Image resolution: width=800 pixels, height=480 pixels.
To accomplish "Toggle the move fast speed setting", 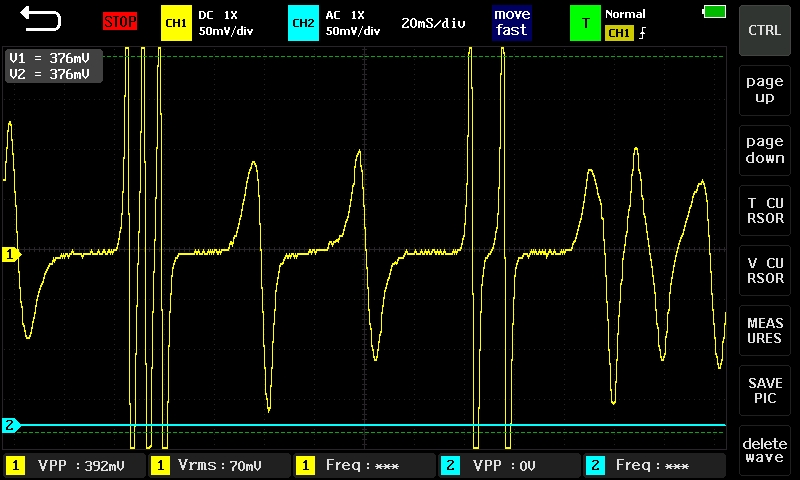I will tap(511, 22).
